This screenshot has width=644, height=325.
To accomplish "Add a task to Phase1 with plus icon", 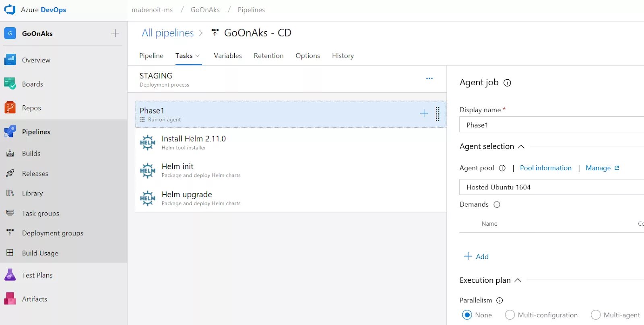I will pos(424,113).
